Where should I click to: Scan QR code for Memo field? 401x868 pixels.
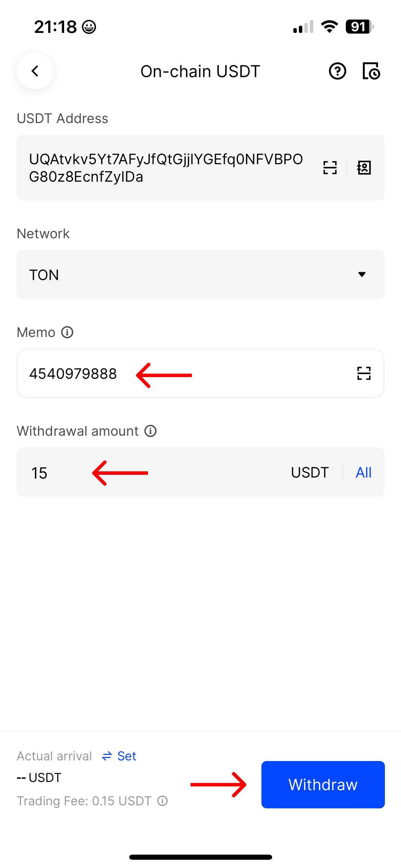364,373
